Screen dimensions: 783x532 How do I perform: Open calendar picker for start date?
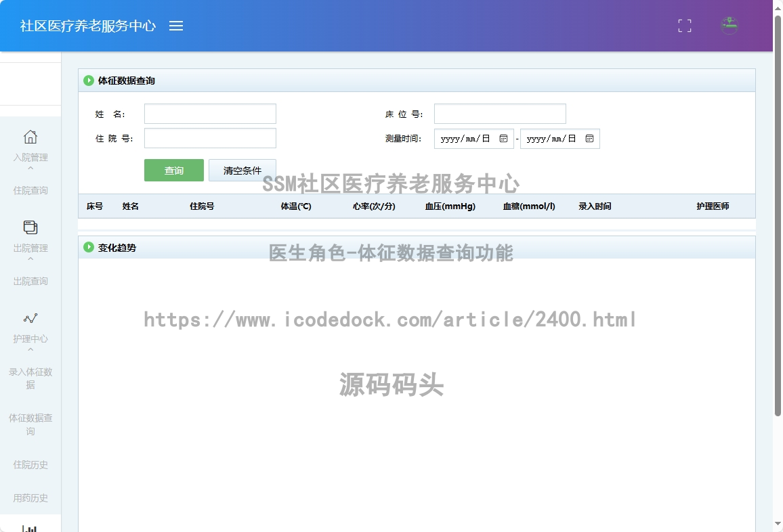click(x=503, y=139)
